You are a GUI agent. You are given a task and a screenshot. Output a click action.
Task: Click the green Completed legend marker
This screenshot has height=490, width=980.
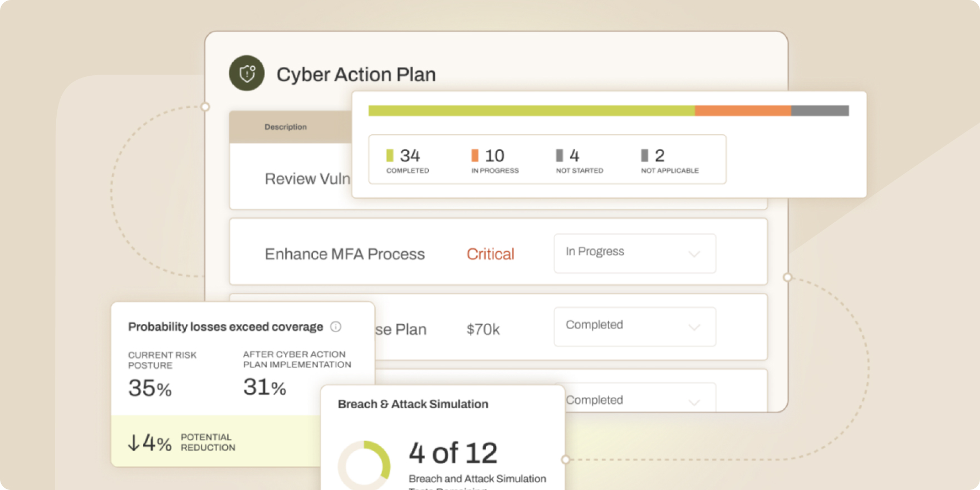click(x=390, y=155)
